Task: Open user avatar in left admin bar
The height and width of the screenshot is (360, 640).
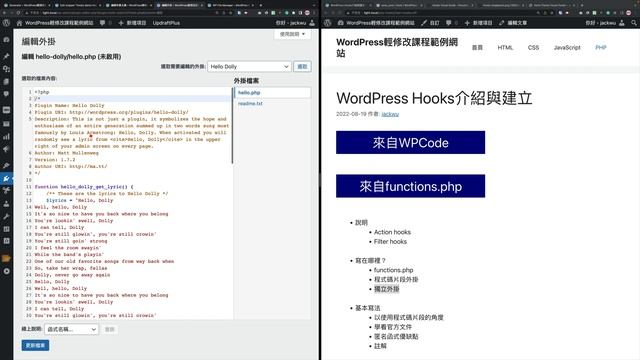Action: pos(312,23)
